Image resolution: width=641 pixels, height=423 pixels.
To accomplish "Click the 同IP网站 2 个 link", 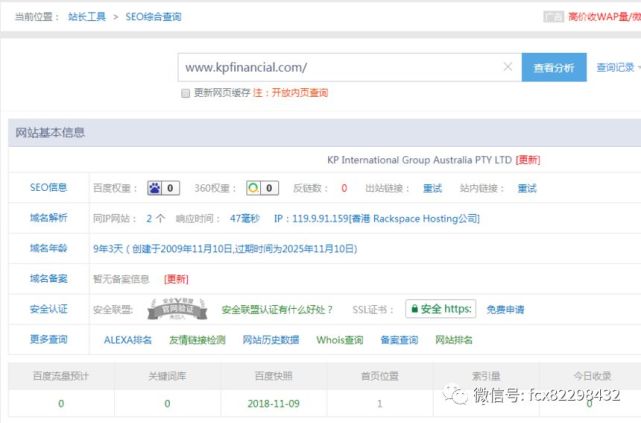I will coord(156,219).
